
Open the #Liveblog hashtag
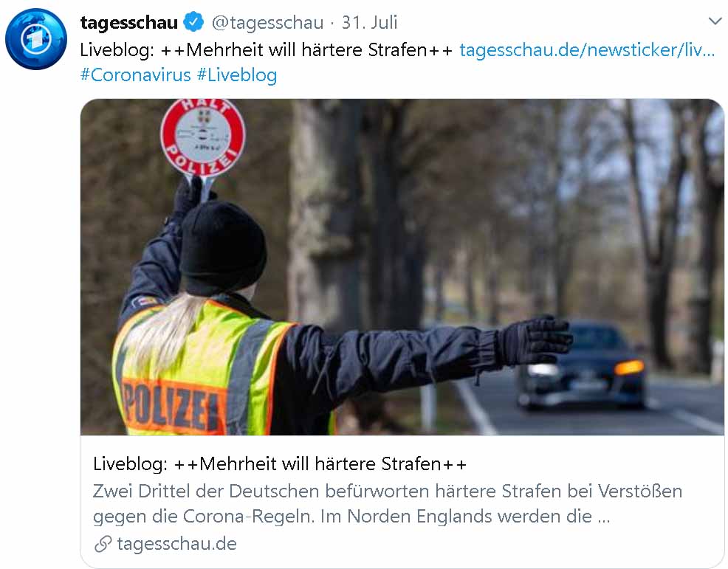[x=237, y=75]
